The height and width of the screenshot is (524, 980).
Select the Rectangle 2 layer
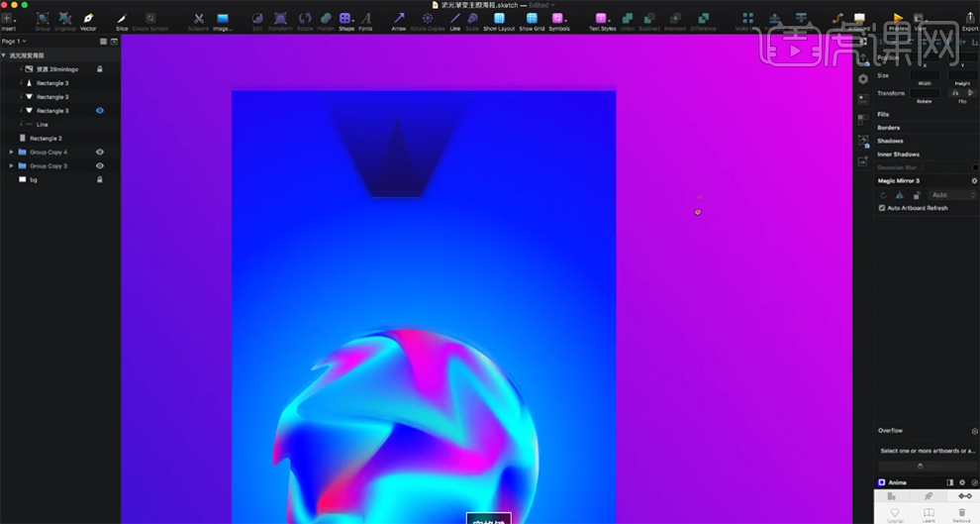click(x=46, y=139)
